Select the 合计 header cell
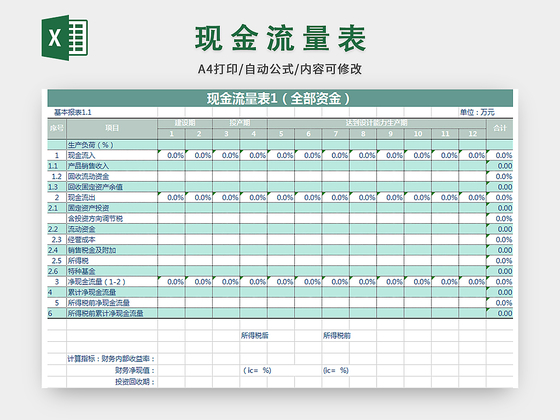 [x=500, y=129]
